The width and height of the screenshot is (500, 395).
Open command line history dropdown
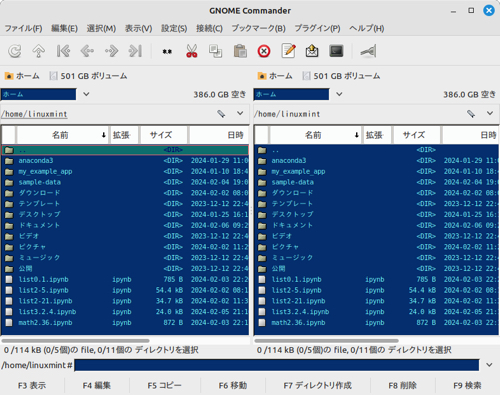click(x=489, y=365)
